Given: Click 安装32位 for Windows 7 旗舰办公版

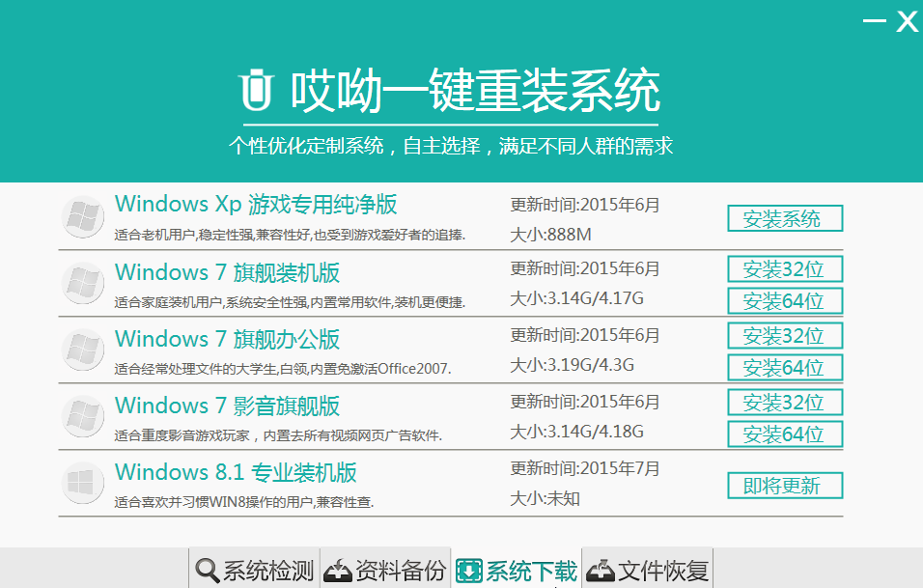Looking at the screenshot, I should [x=784, y=335].
